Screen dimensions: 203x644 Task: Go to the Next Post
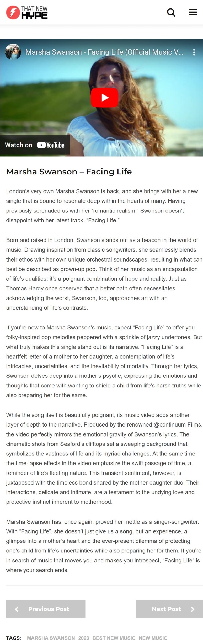[169, 609]
